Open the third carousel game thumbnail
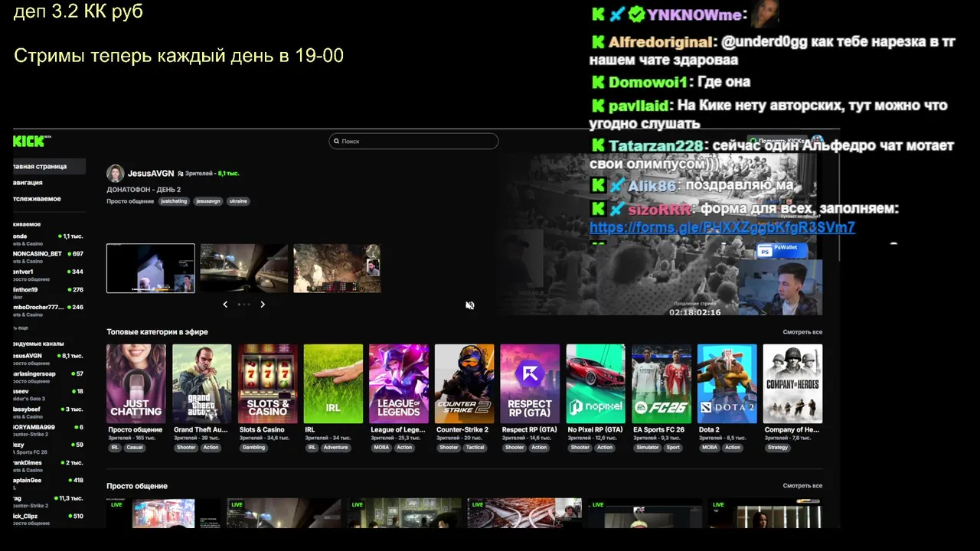This screenshot has width=980, height=551. (337, 269)
